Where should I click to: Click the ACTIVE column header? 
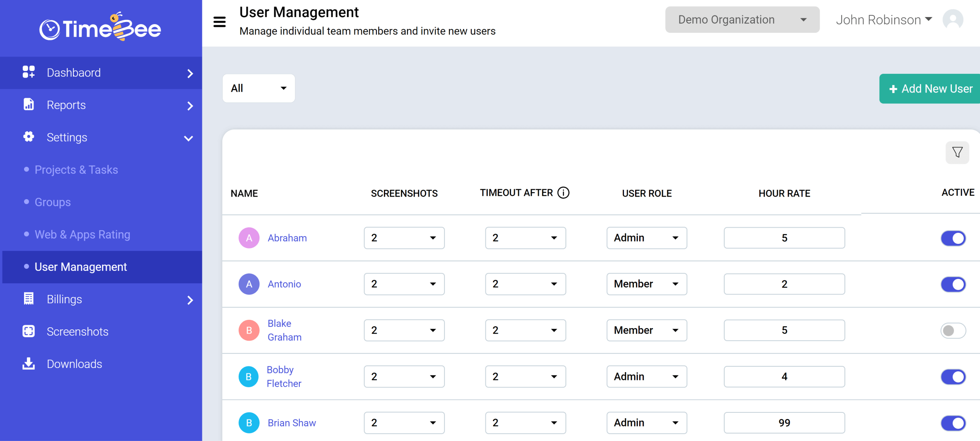[x=958, y=192]
